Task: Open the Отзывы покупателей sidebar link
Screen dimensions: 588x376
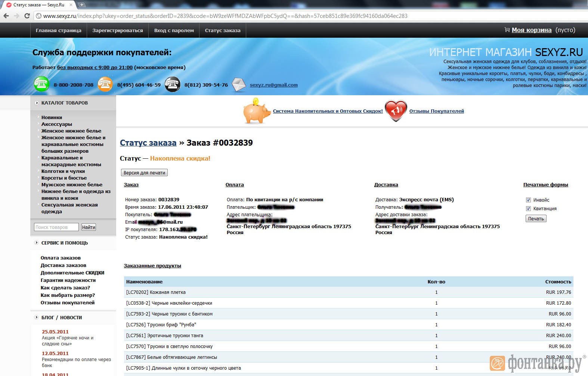Action: click(x=68, y=302)
